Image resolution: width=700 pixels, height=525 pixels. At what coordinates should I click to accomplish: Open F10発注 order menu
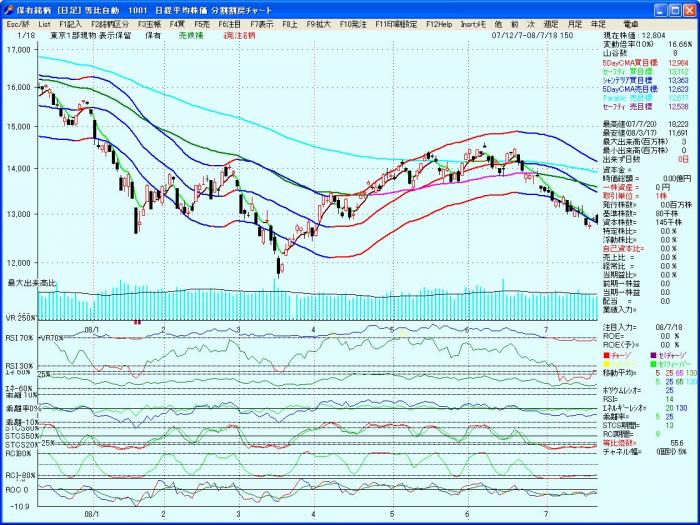(353, 25)
